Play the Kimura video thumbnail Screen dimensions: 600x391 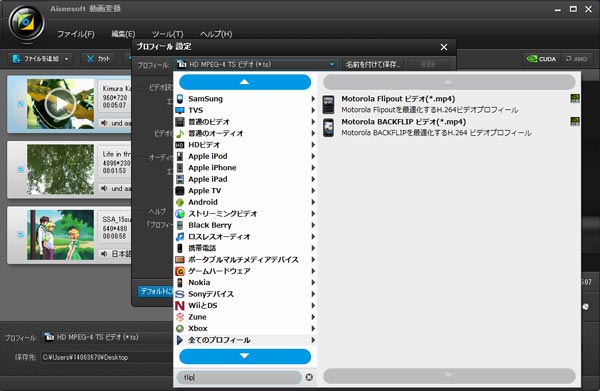60,104
